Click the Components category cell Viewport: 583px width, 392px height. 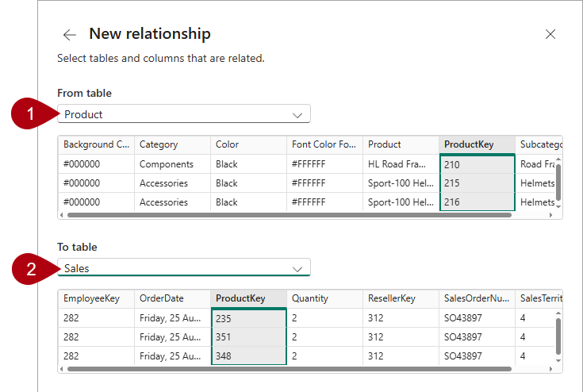tap(173, 164)
